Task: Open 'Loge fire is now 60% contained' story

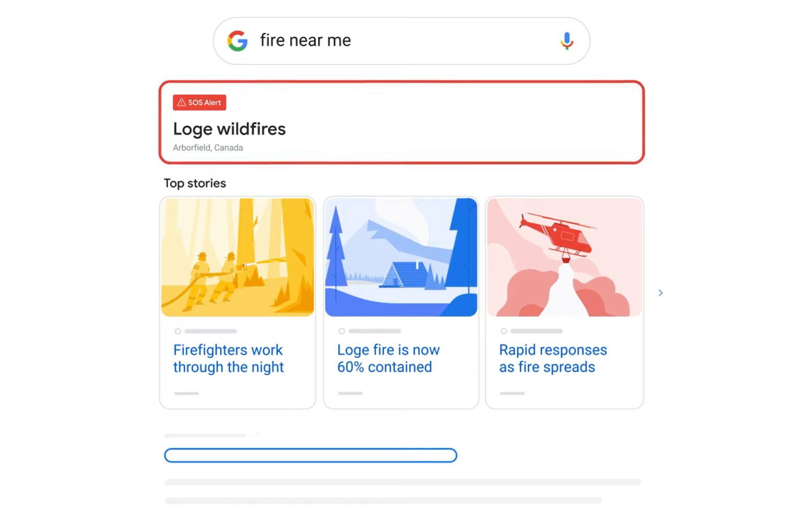Action: click(x=389, y=358)
